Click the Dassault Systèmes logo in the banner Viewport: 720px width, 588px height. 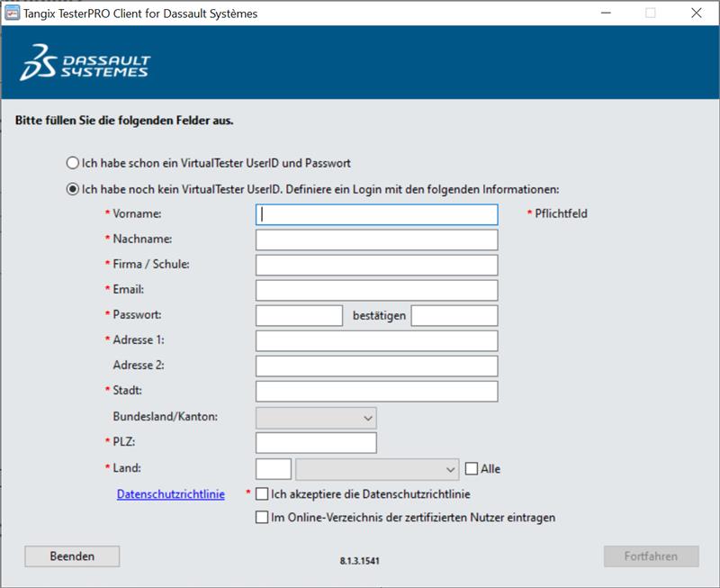[85, 63]
